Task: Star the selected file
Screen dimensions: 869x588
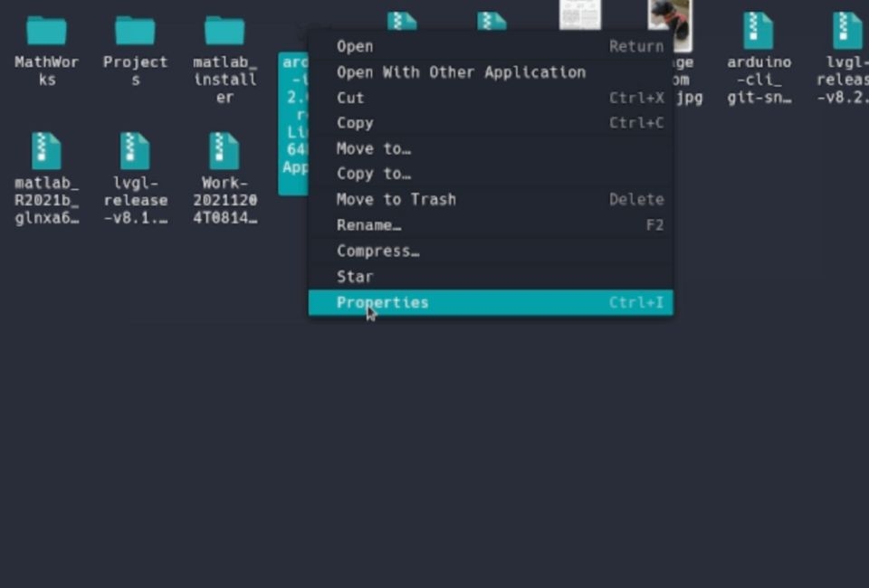Action: click(x=491, y=276)
